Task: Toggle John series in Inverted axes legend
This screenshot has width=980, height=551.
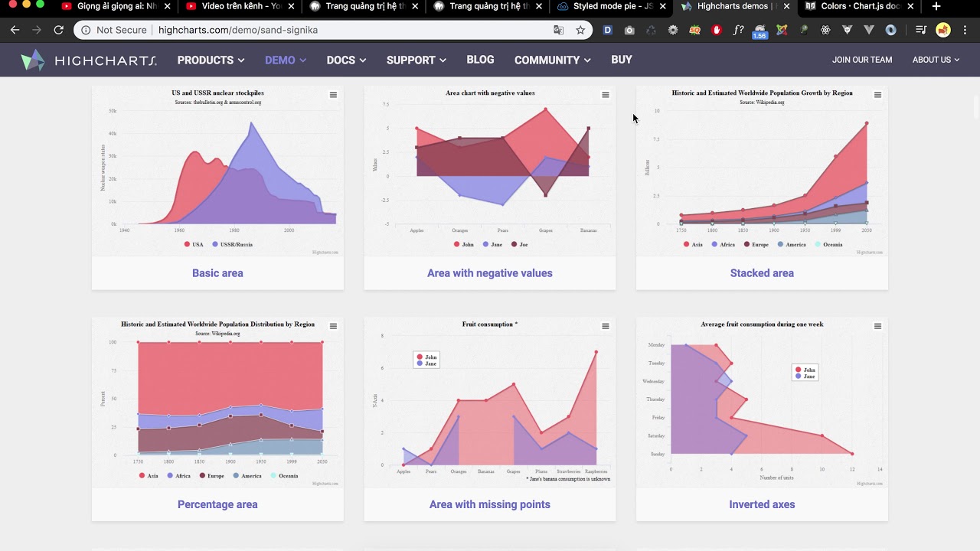Action: (805, 370)
